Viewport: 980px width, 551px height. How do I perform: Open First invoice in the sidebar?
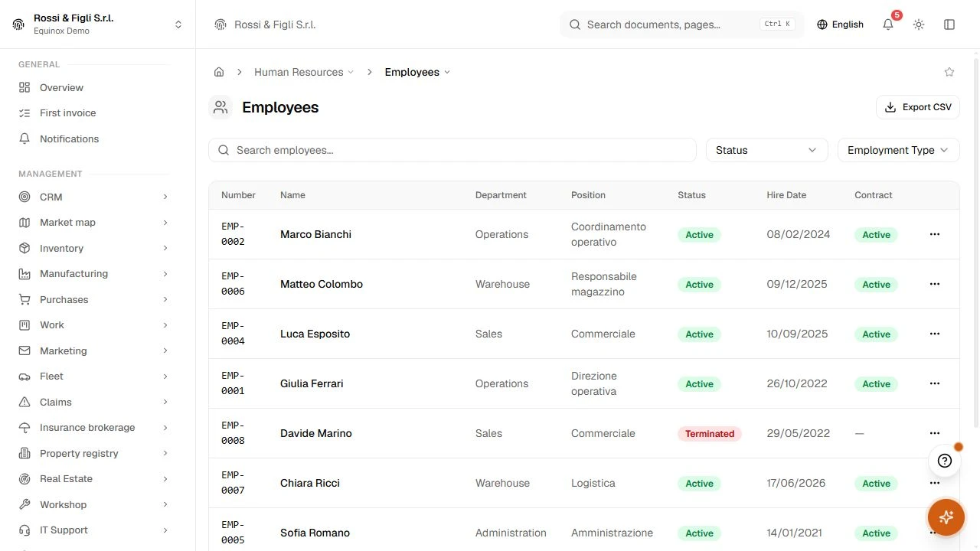click(x=93, y=113)
